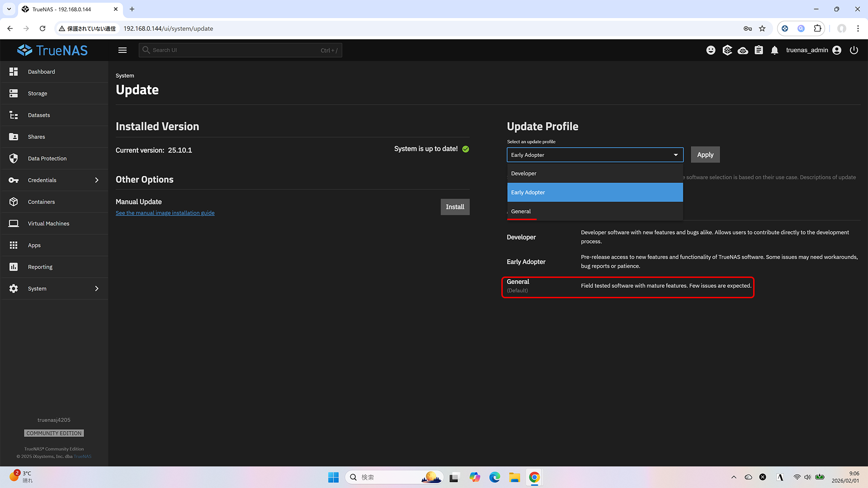Screen dimensions: 868x488
Task: Toggle sidebar with the hamburger menu icon
Action: point(123,50)
